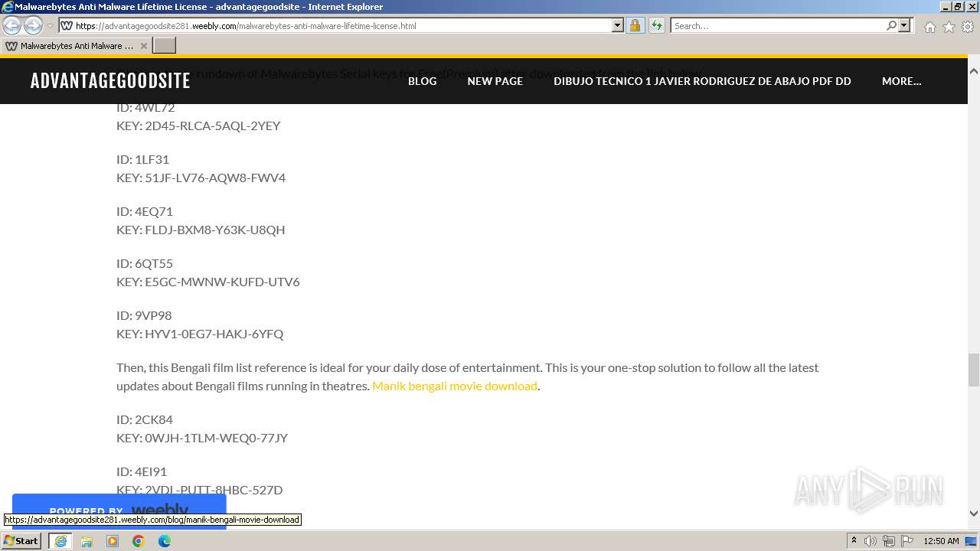Open Favorites star icon
This screenshot has width=980, height=551.
click(x=949, y=27)
